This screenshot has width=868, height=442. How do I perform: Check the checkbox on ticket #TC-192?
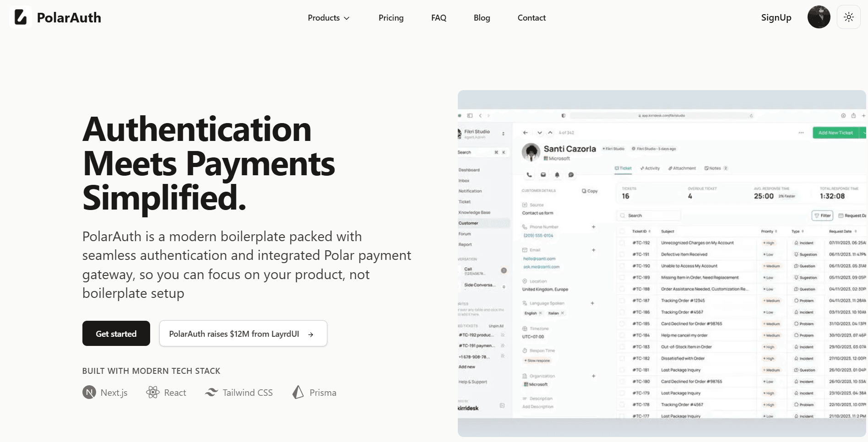click(622, 243)
